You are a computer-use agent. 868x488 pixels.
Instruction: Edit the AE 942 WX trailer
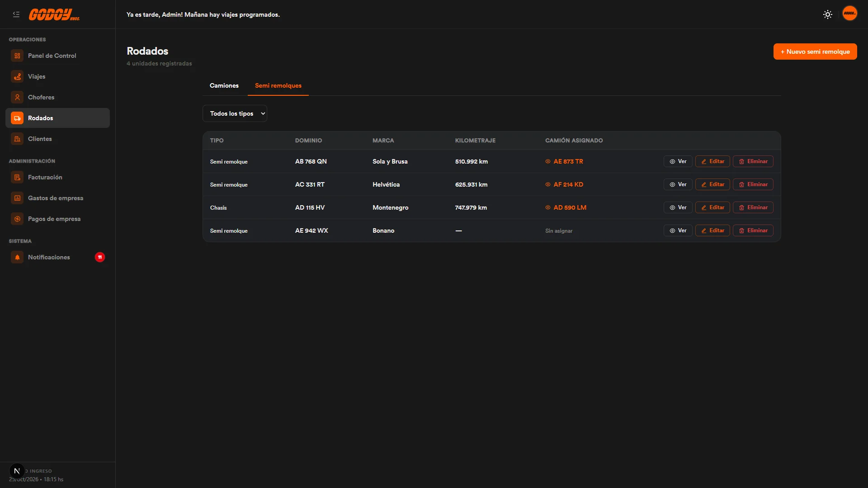click(x=712, y=230)
